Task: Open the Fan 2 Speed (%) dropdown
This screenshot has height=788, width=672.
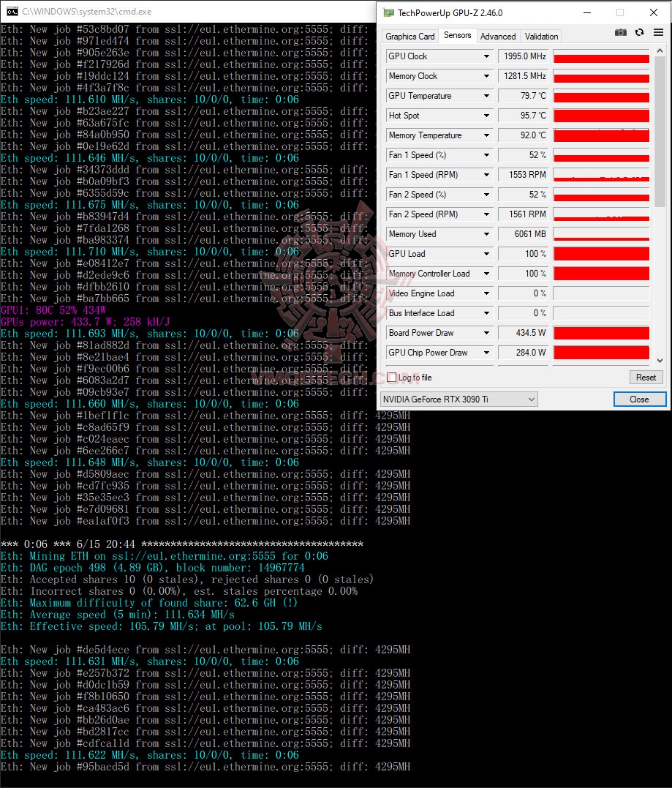Action: click(x=486, y=195)
